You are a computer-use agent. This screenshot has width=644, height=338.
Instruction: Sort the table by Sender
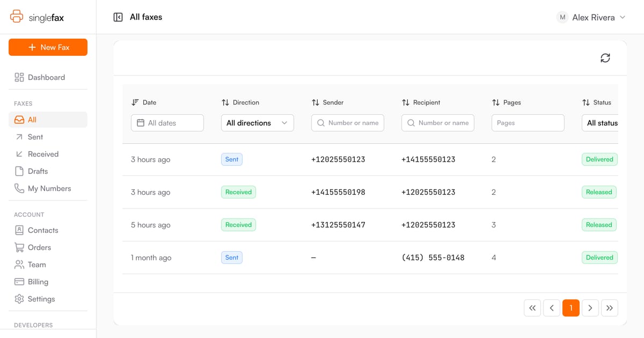(x=327, y=102)
